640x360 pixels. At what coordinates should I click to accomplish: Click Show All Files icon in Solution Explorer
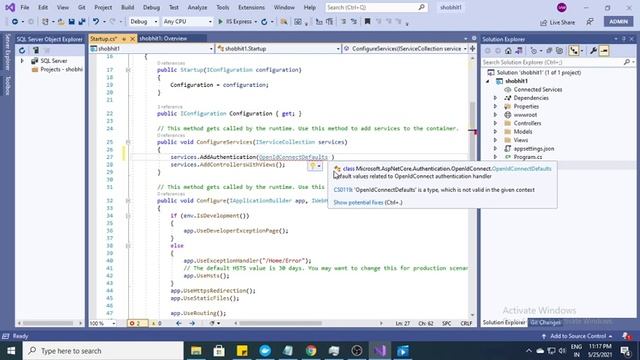[560, 51]
